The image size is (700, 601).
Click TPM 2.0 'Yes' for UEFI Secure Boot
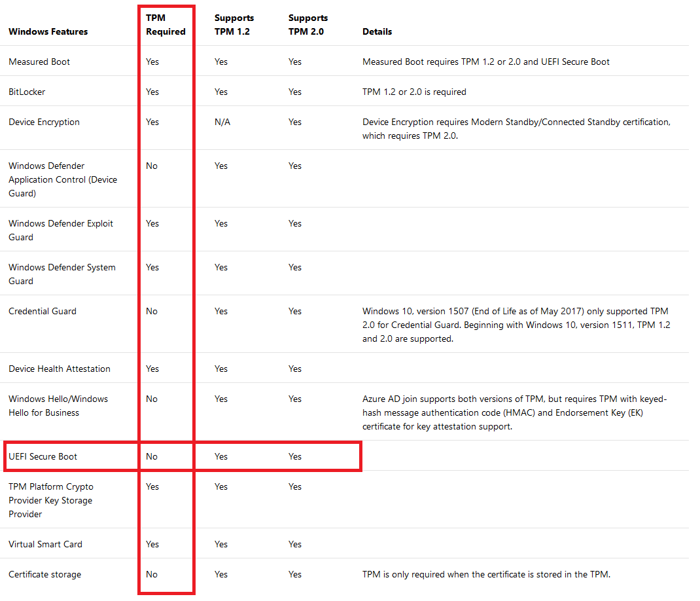(294, 456)
